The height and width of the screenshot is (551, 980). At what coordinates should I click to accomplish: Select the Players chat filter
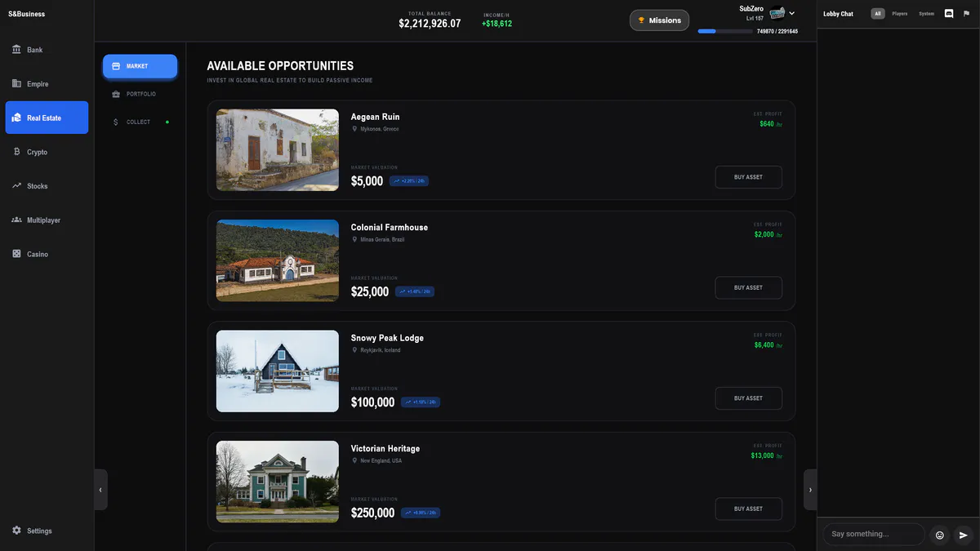point(899,14)
